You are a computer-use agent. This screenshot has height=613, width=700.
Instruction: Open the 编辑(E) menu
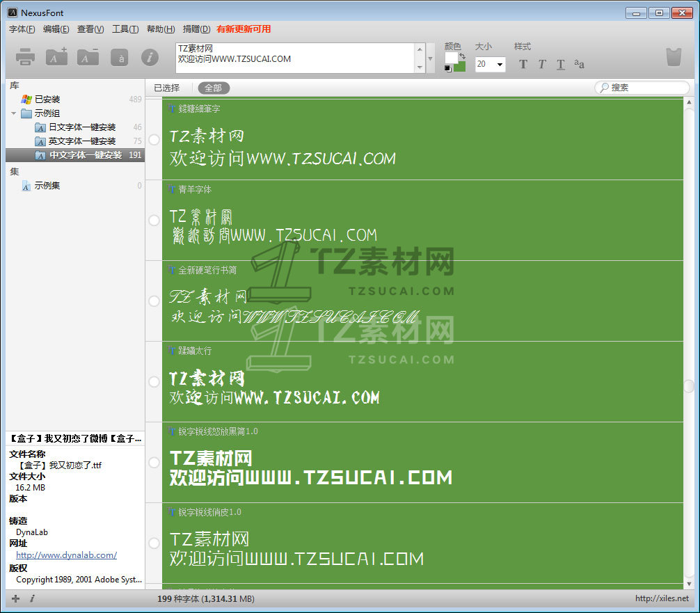56,29
